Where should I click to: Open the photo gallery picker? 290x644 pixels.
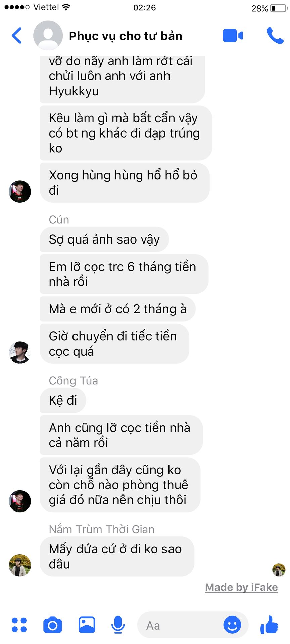point(87,625)
